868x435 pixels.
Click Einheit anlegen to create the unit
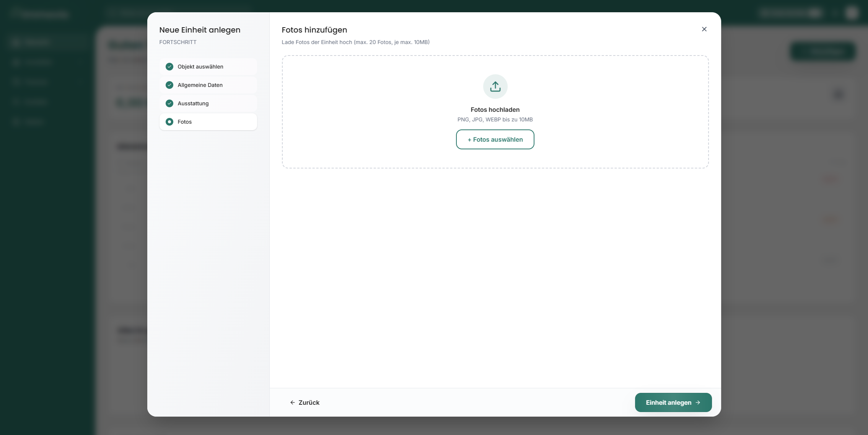pyautogui.click(x=673, y=402)
